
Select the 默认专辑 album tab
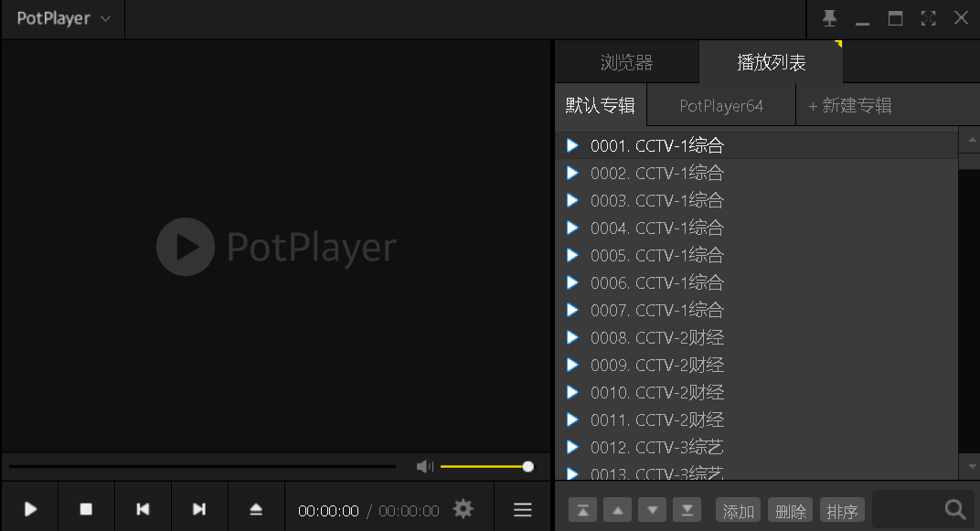point(601,105)
